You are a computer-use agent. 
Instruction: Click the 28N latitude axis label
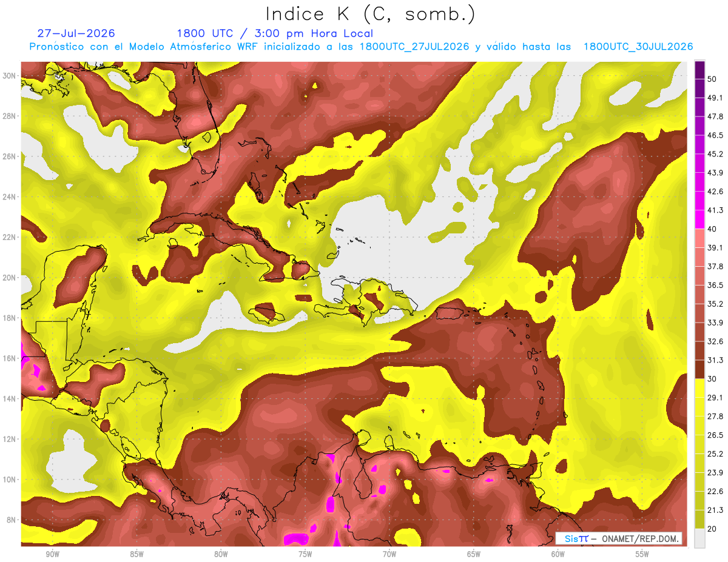[10, 116]
